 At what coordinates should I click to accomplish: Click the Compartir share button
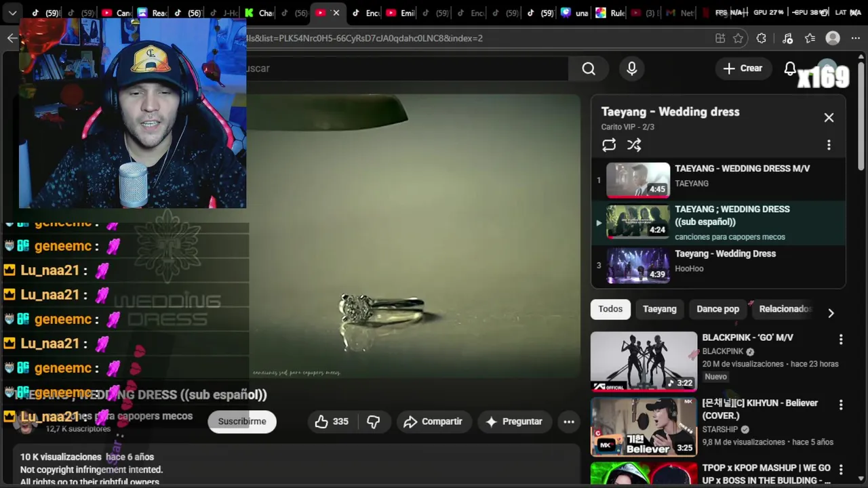coord(433,422)
